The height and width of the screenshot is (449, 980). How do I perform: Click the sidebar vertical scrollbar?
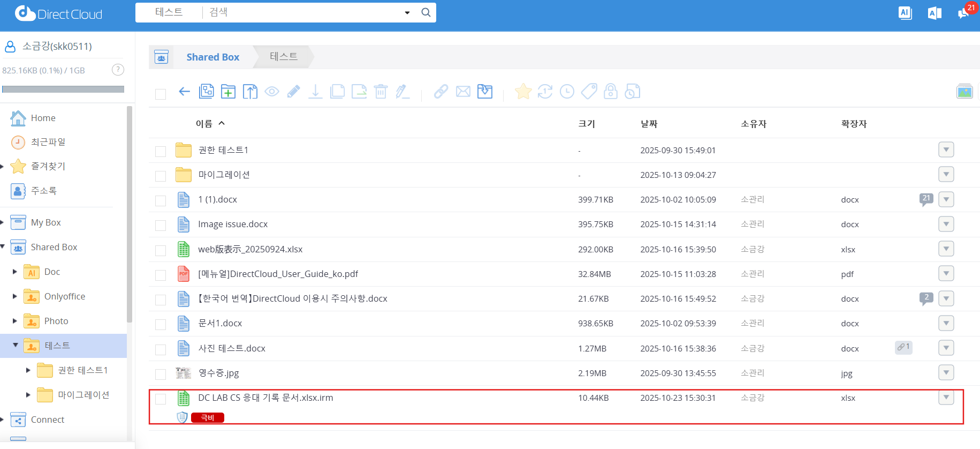tap(129, 214)
